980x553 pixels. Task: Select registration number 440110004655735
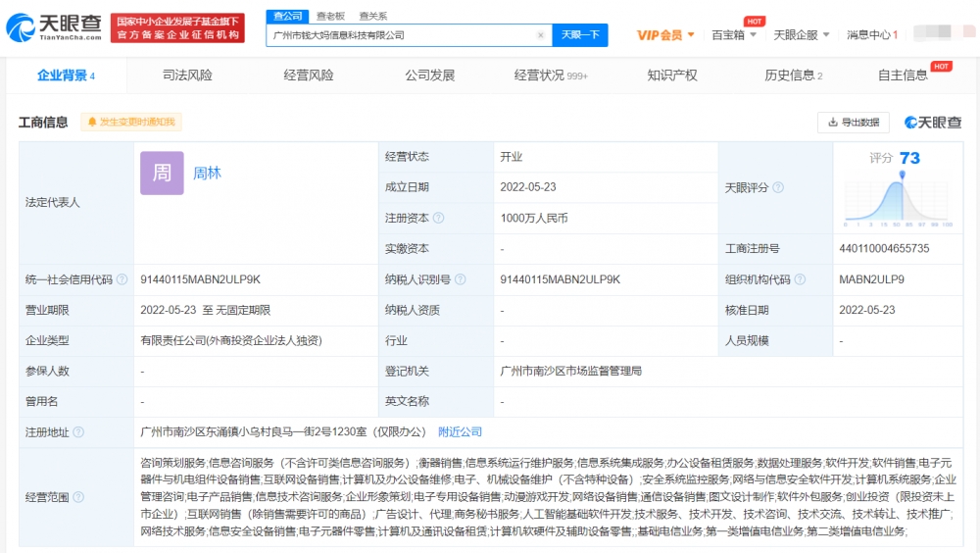(x=884, y=248)
